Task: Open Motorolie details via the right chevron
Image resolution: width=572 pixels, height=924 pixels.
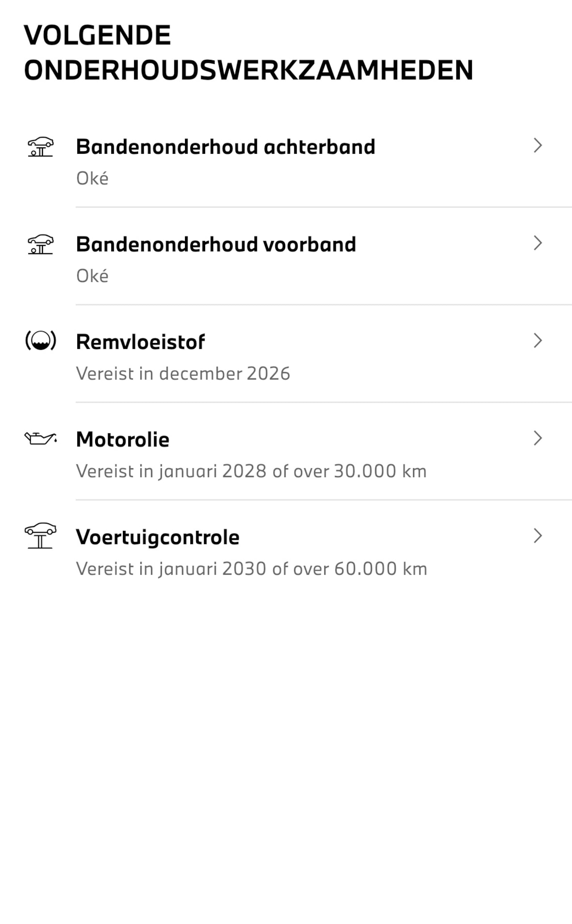Action: (538, 438)
